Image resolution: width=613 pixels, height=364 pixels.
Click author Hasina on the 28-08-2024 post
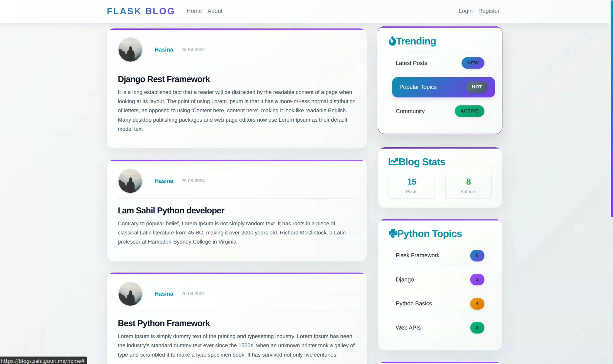click(x=164, y=50)
